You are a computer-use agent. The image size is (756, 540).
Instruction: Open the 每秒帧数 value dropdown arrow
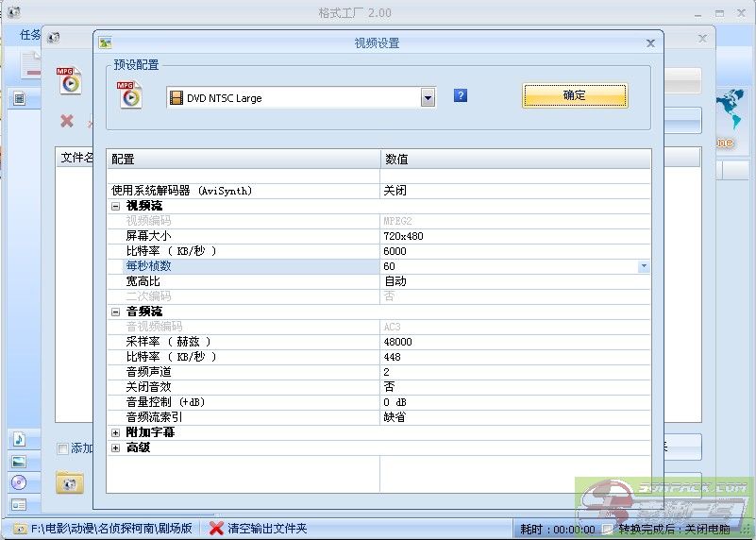[644, 267]
